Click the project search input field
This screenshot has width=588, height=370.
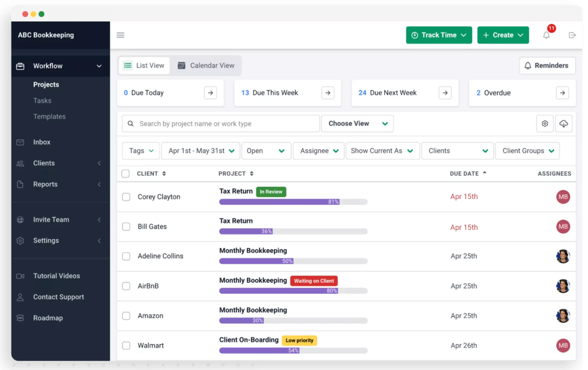221,124
